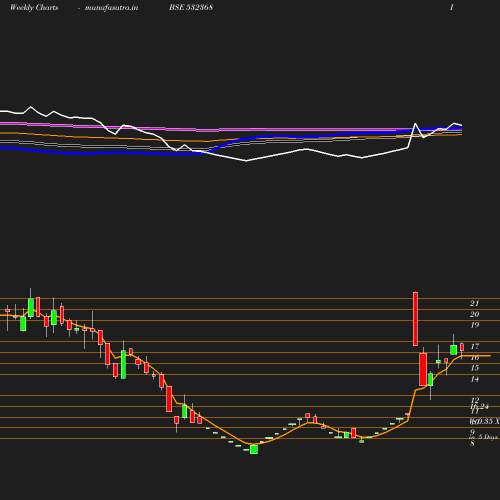Click the 'BSE 532368' stock code
The height and width of the screenshot is (500, 500).
(x=191, y=7)
